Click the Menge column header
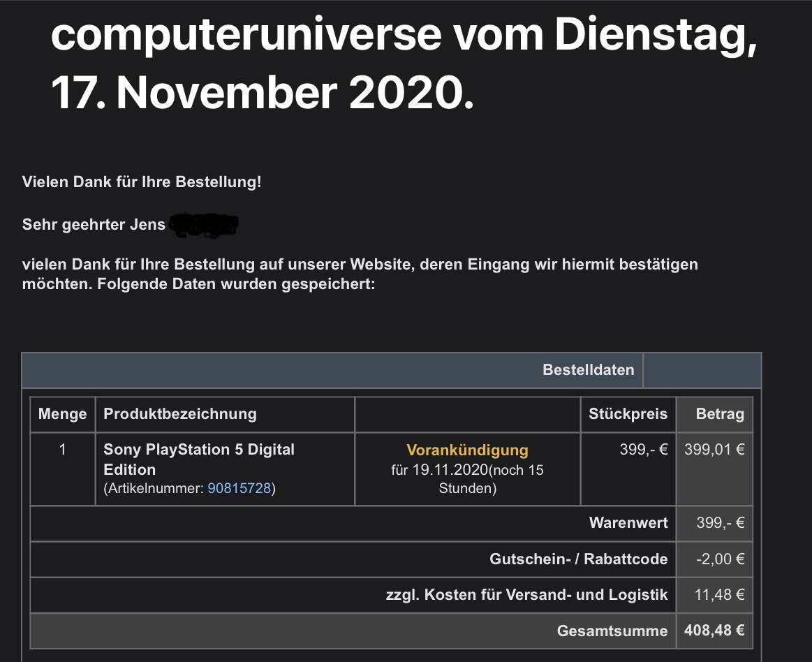Screen dimensions: 812x662 62,414
